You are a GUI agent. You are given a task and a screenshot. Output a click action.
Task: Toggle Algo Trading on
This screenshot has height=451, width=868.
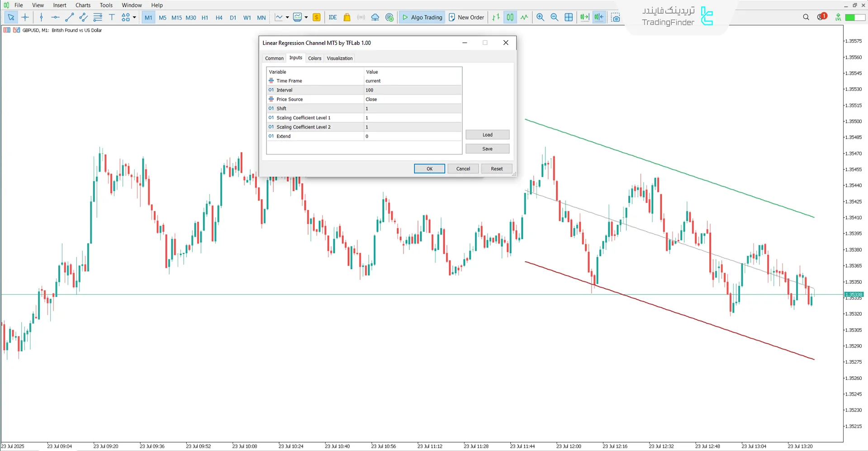422,17
